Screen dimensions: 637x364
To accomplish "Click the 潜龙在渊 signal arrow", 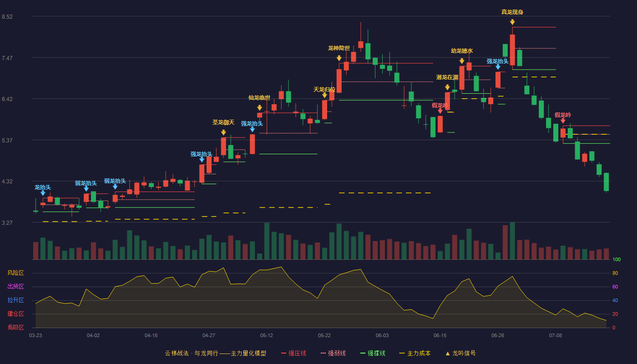I will (x=447, y=87).
